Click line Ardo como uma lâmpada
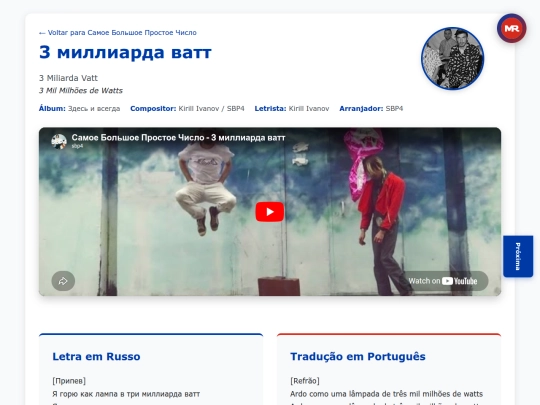The height and width of the screenshot is (405, 540). [386, 394]
